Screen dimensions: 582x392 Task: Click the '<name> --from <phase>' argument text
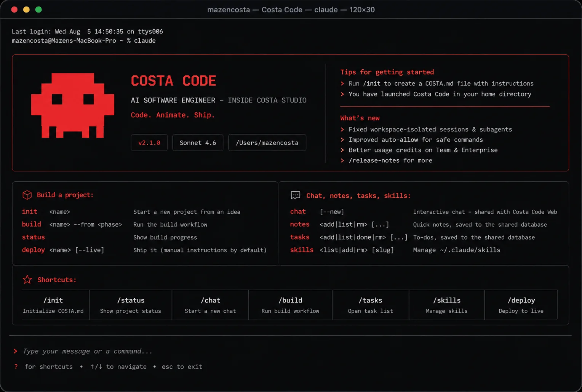tap(86, 224)
